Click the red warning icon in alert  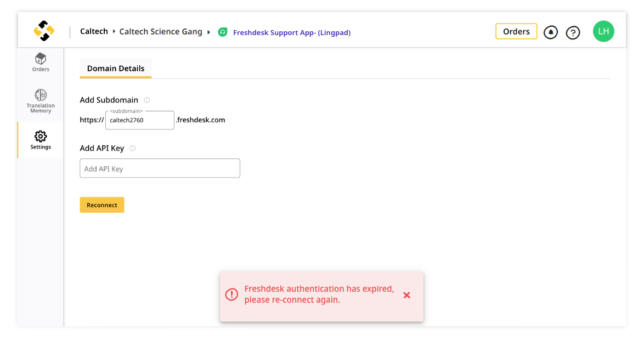[x=231, y=294]
